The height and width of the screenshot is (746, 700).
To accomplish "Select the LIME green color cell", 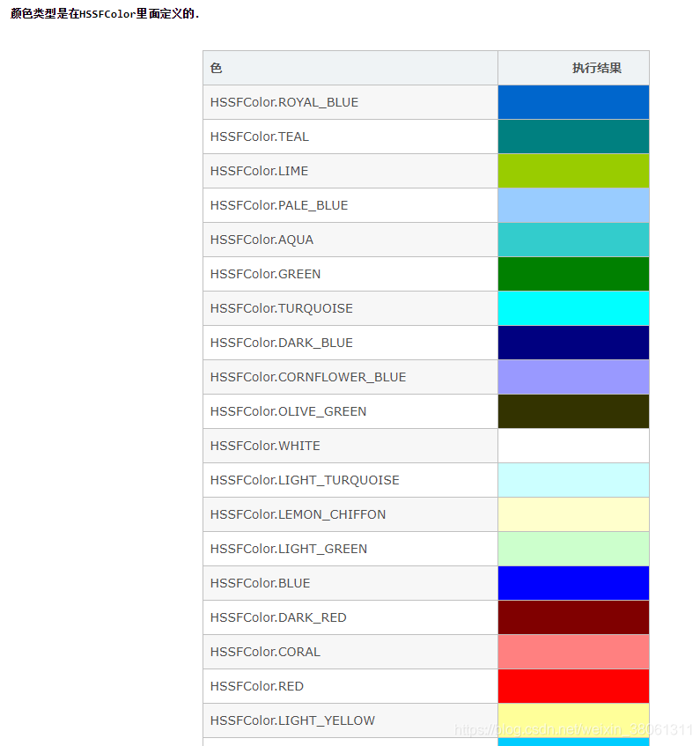I will coord(573,171).
